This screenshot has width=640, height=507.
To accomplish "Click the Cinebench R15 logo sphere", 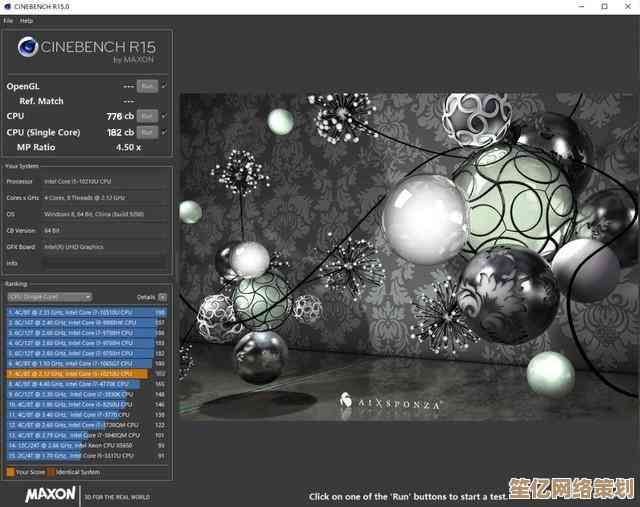I will (28, 48).
